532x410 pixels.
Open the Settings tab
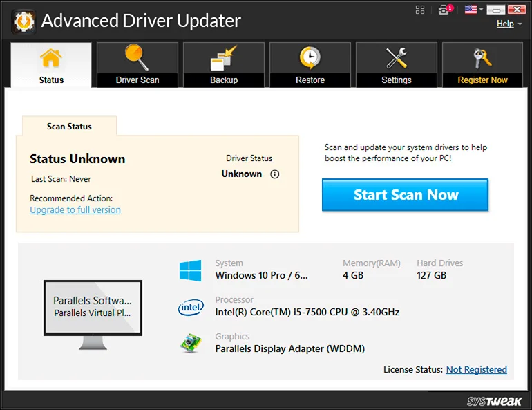point(397,66)
